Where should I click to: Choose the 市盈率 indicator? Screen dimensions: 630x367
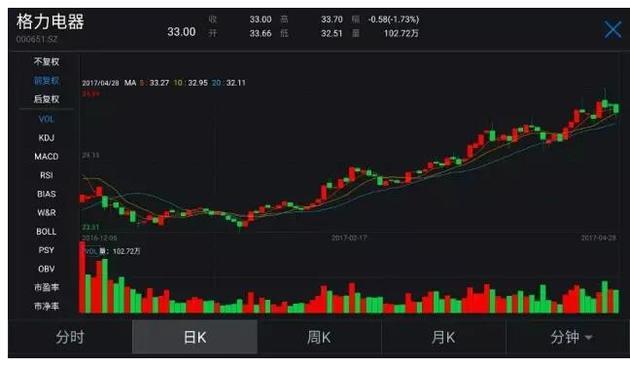tap(46, 287)
